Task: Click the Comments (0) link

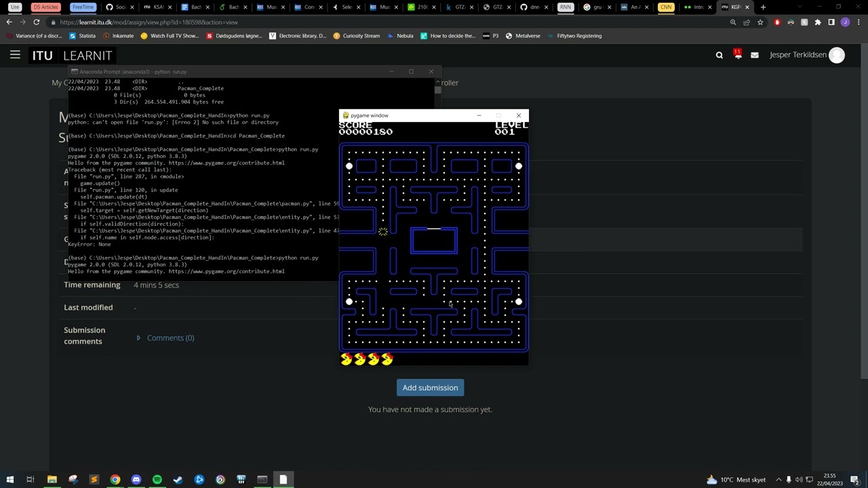Action: [170, 338]
